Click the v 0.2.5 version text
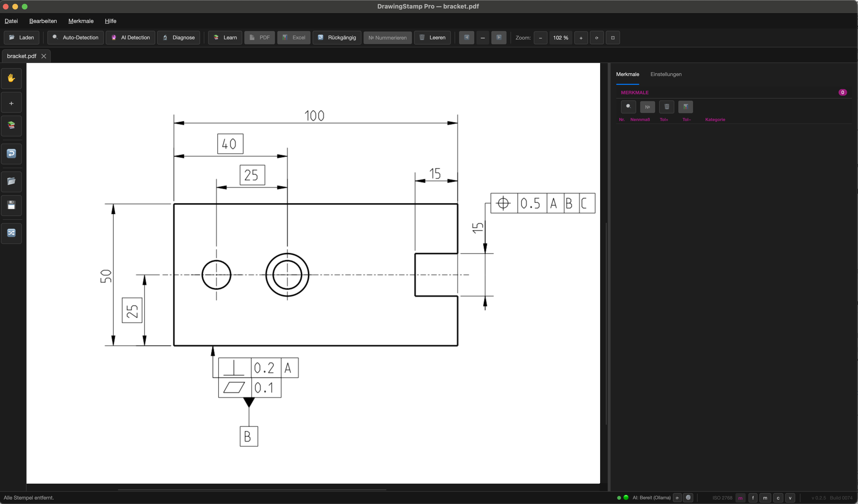858x504 pixels. click(x=818, y=498)
